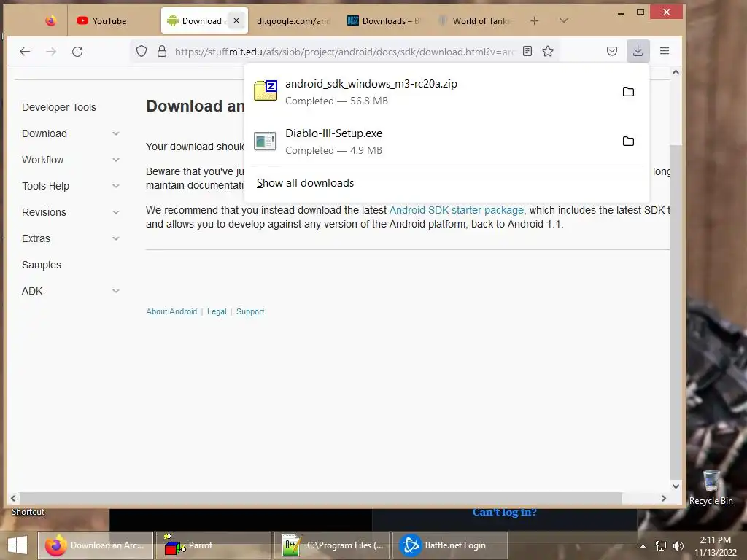
Task: Open the Legal footer link
Action: pyautogui.click(x=217, y=311)
